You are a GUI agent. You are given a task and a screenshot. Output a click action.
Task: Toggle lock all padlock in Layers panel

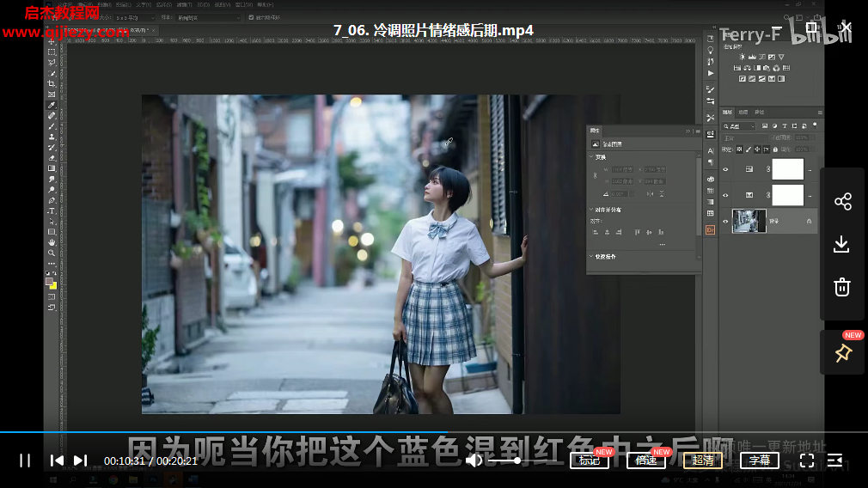click(775, 149)
